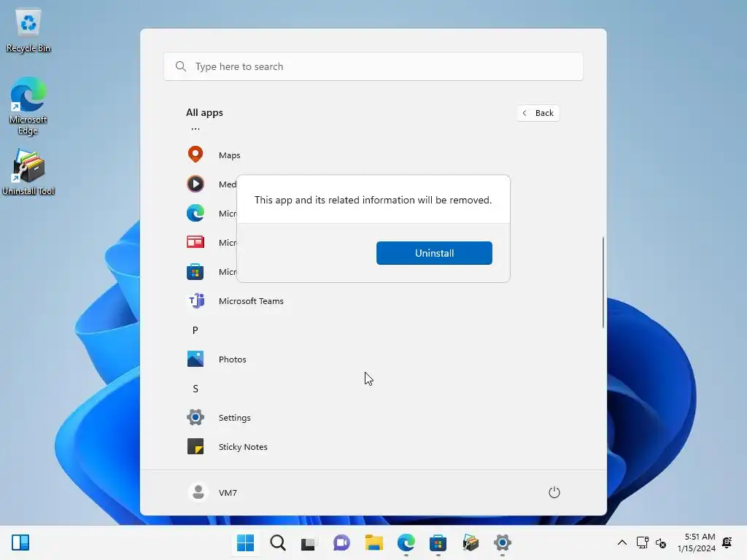Open the Maps app icon
The image size is (747, 560).
(196, 155)
